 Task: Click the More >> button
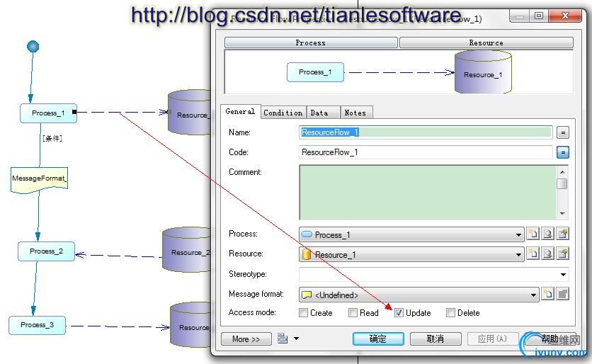click(x=246, y=339)
